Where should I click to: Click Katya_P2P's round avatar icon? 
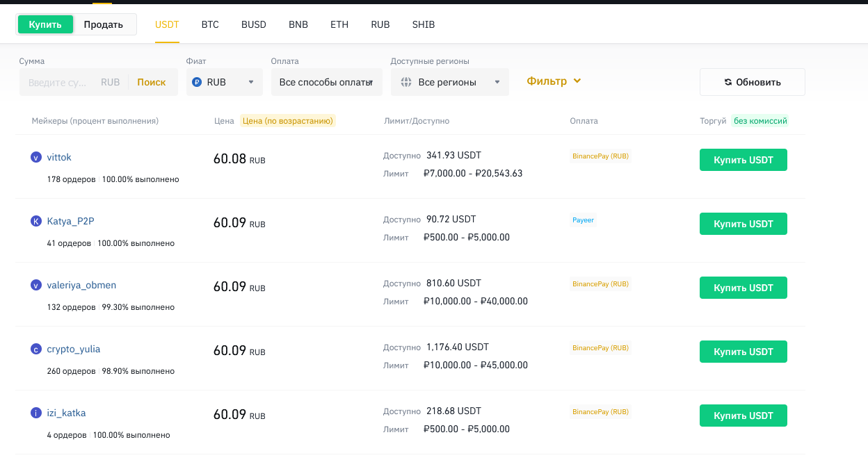[x=36, y=222]
